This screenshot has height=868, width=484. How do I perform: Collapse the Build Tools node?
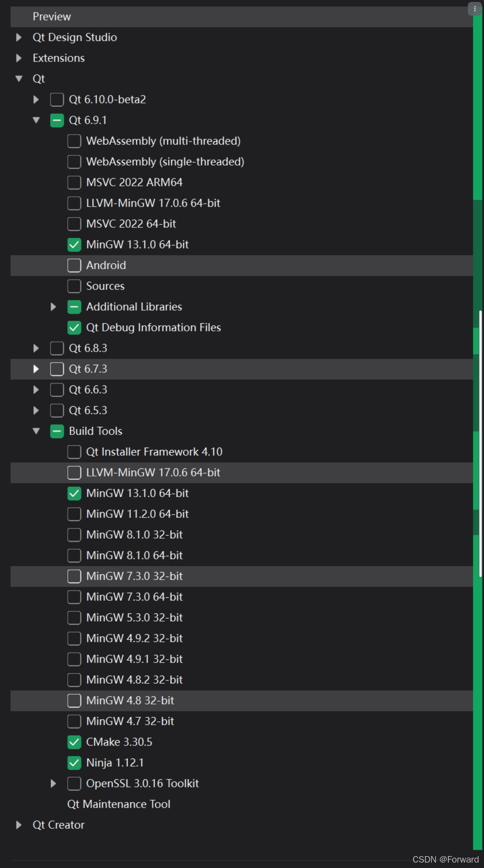36,431
